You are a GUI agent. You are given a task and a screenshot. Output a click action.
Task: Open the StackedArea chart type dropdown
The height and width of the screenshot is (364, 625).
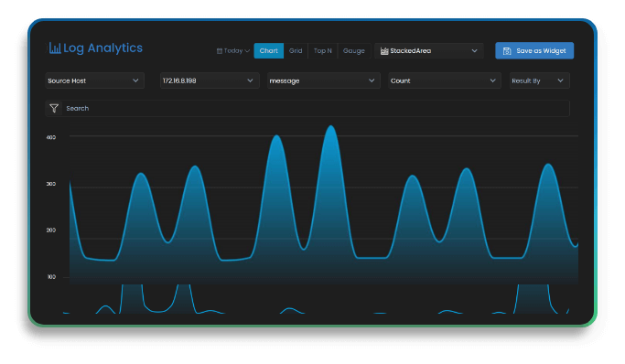(429, 51)
